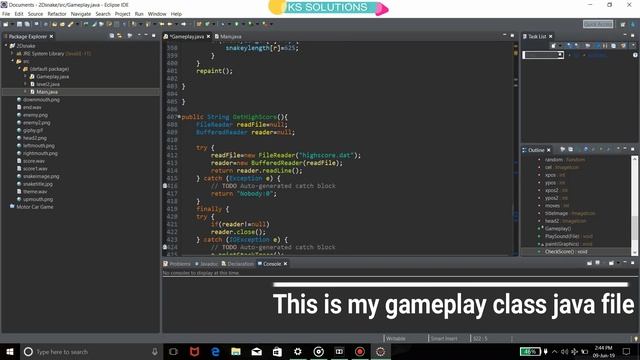This screenshot has height=360, width=640.
Task: Open the Navigate menu
Action: [x=81, y=14]
